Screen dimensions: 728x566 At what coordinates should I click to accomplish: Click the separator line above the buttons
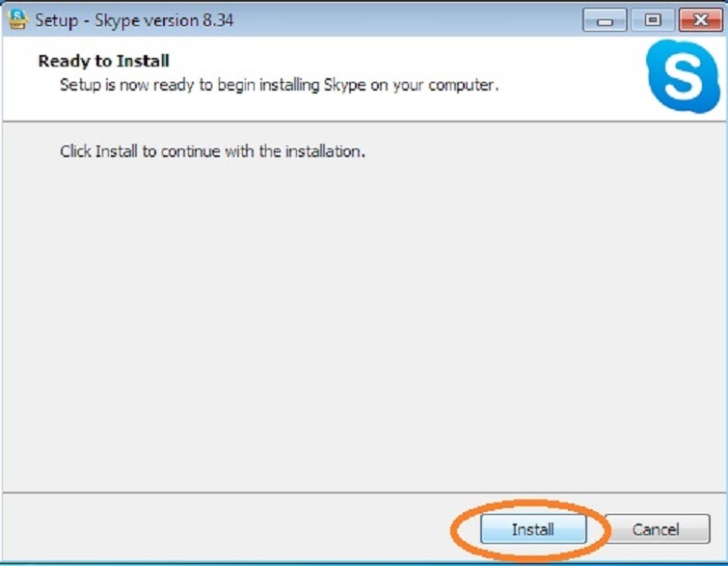(x=289, y=490)
